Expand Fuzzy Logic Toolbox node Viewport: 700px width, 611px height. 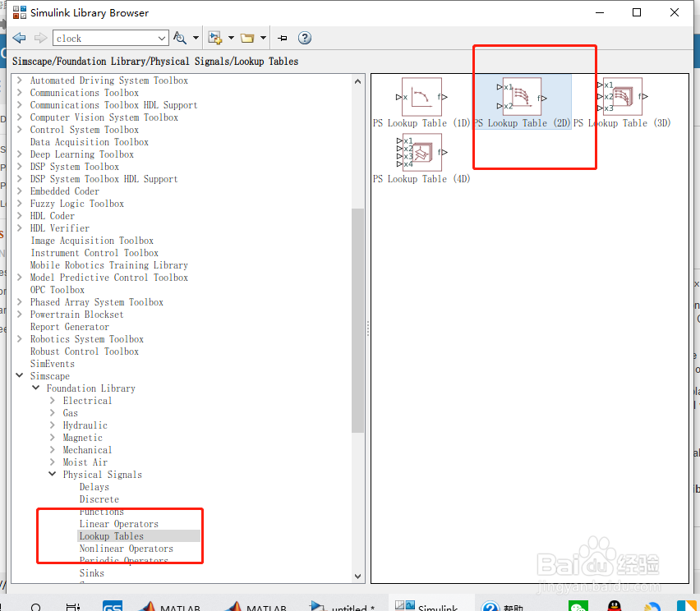pos(19,204)
